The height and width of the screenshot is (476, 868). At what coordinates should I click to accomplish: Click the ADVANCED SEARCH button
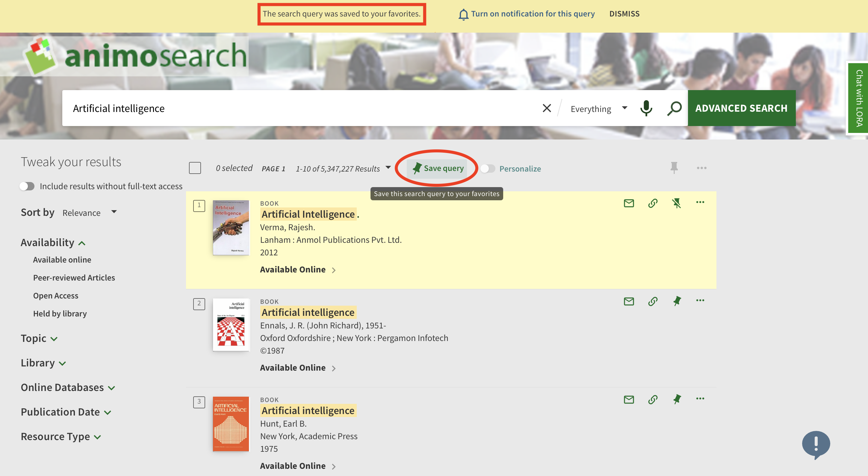pos(741,108)
